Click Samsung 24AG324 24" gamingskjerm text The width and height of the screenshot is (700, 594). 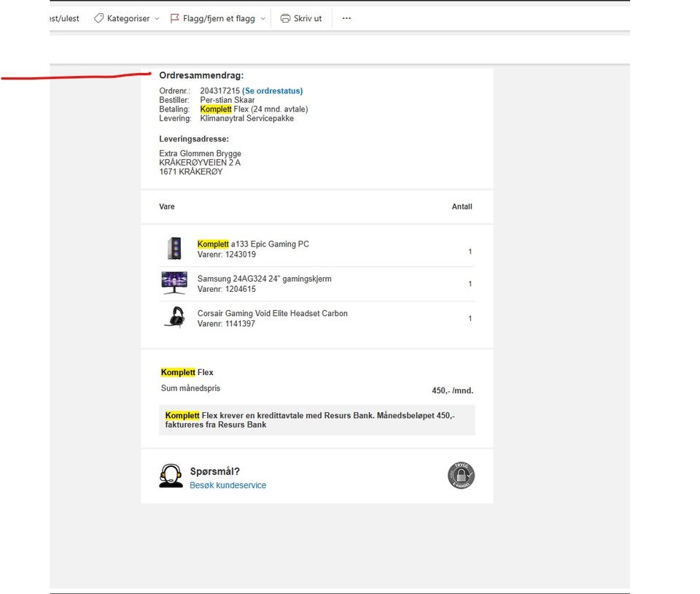click(264, 279)
